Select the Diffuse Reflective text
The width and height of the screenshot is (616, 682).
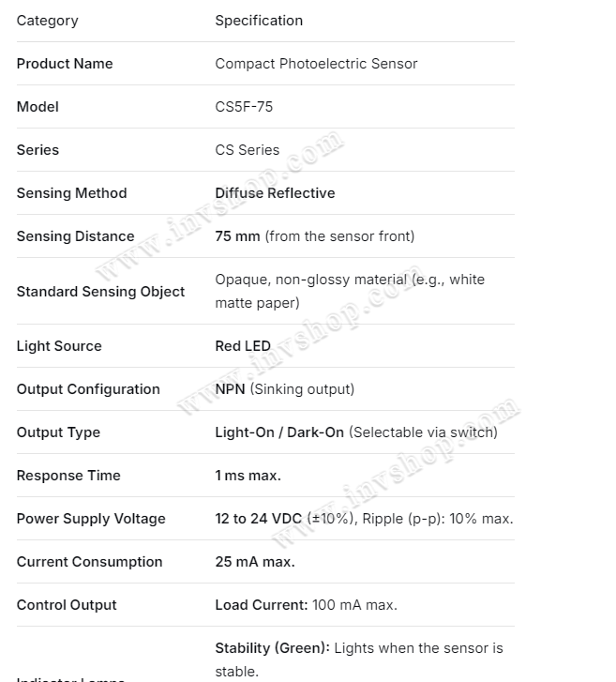click(275, 193)
